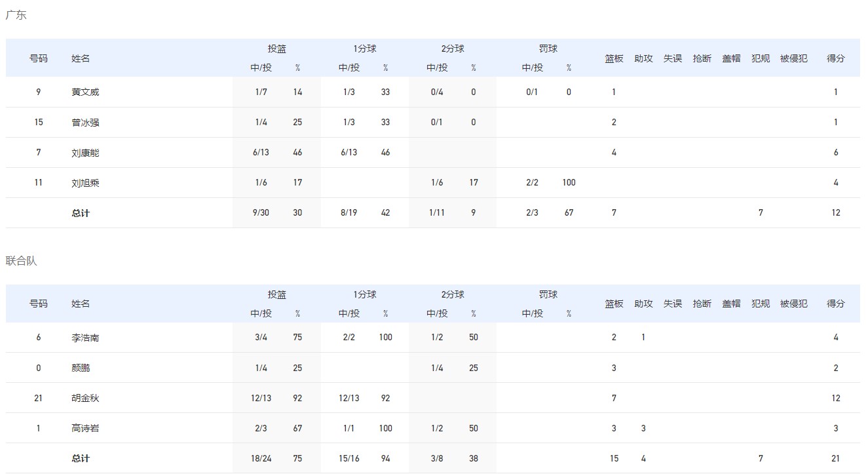Click 2分球 header in 广东 table
The image size is (868, 474).
coord(453,49)
